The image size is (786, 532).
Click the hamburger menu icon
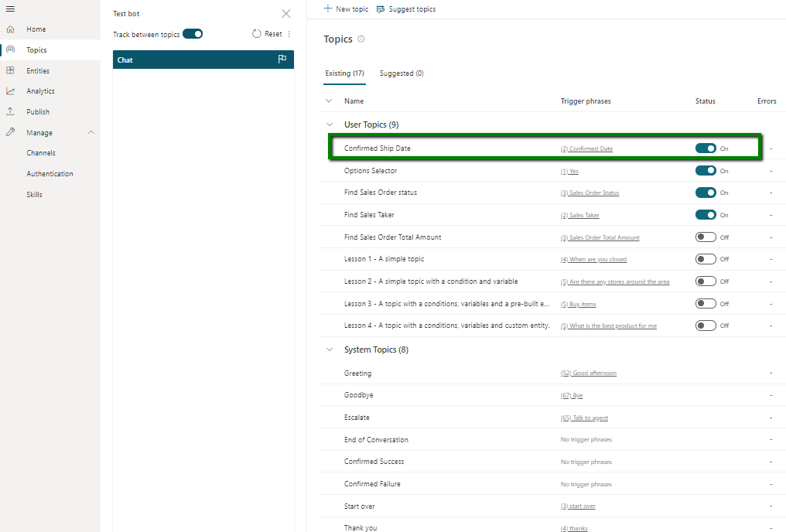[10, 9]
